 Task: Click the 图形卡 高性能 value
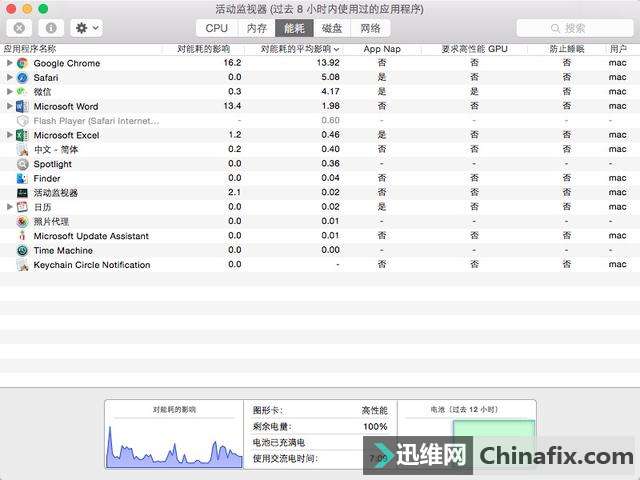pos(374,410)
